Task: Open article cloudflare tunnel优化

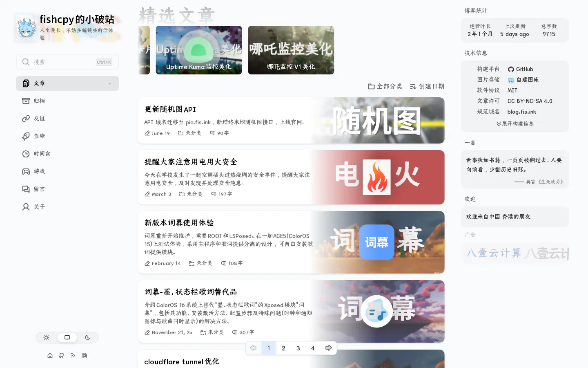Action: (291, 359)
